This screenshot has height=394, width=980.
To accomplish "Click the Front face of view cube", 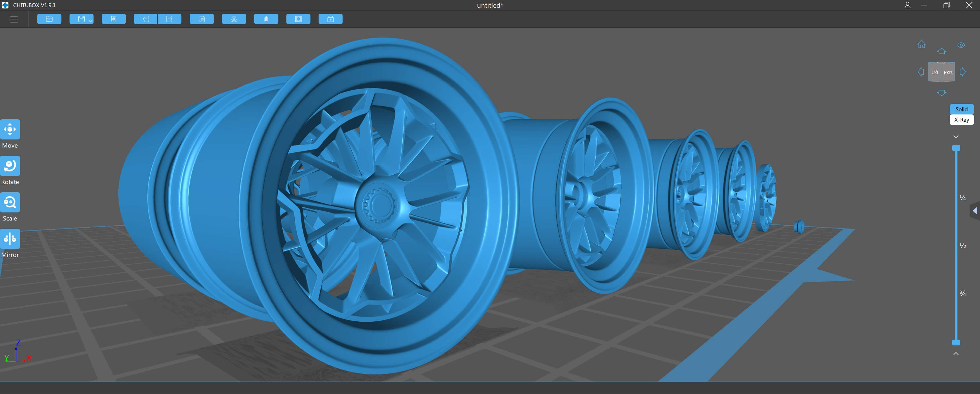I will 948,72.
